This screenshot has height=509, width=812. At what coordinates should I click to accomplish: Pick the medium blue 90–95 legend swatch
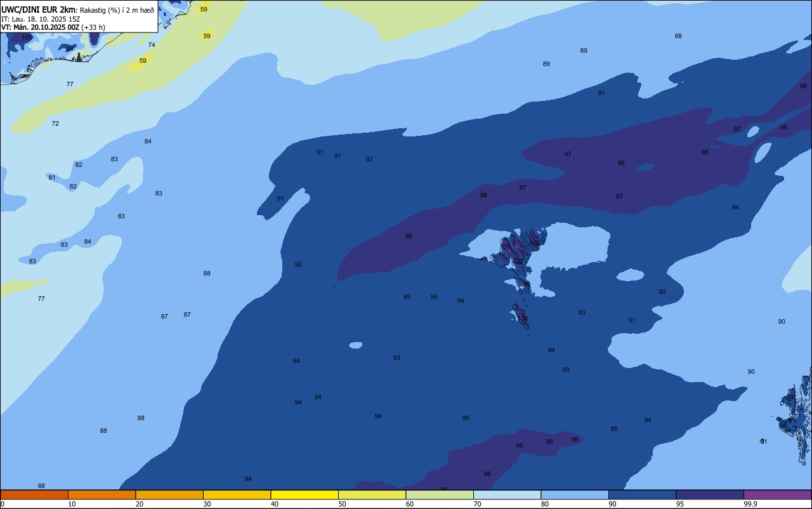pyautogui.click(x=642, y=494)
